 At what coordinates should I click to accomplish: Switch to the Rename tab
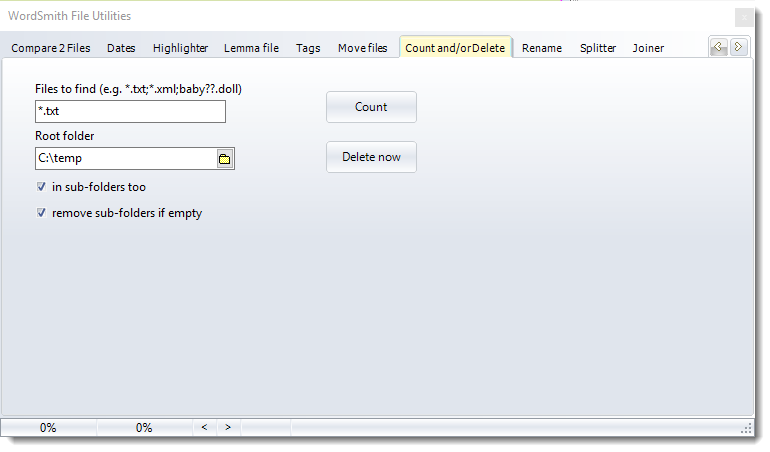[x=542, y=48]
